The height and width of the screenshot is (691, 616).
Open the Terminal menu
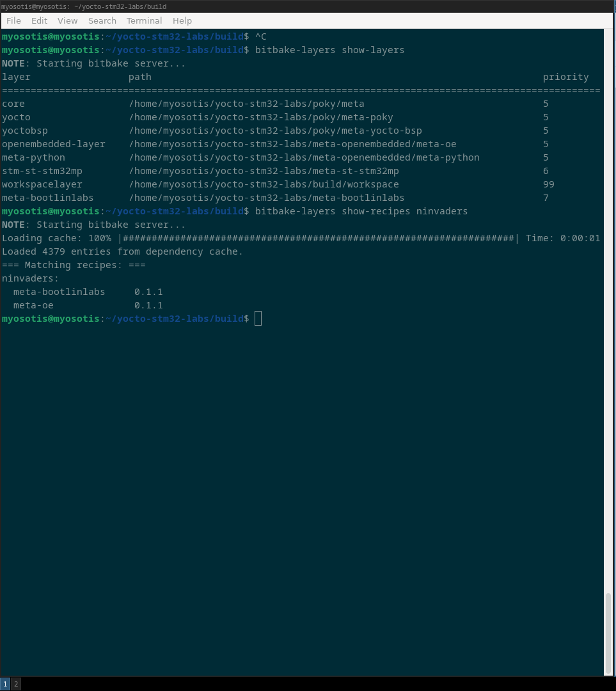(144, 20)
